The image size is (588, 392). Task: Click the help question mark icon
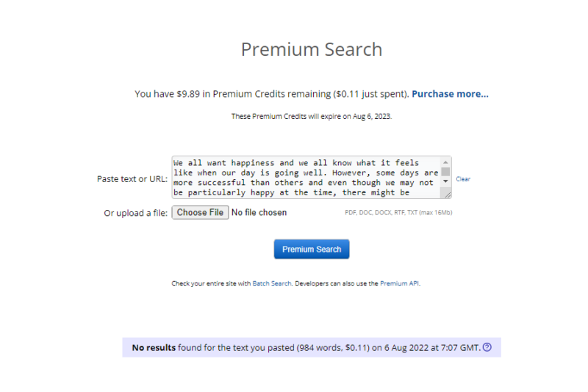[x=487, y=348]
